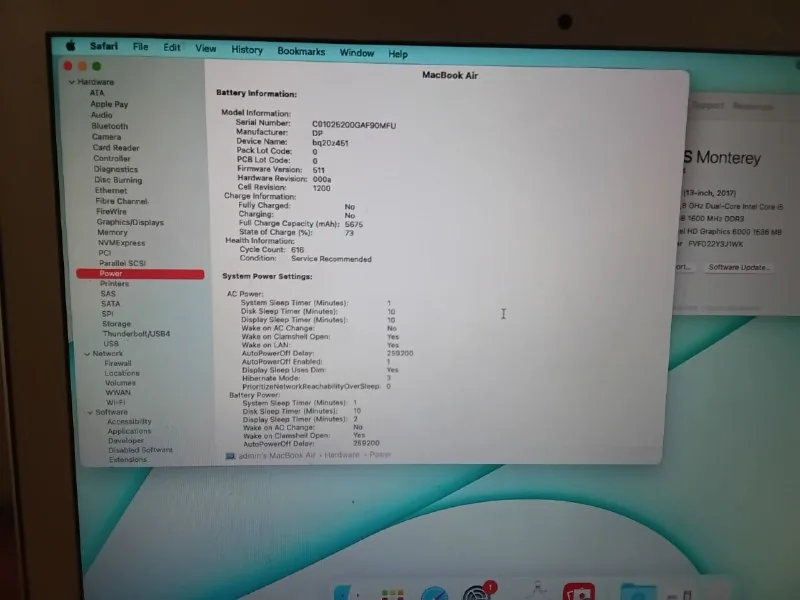Open the View menu
The width and height of the screenshot is (800, 600).
(206, 48)
